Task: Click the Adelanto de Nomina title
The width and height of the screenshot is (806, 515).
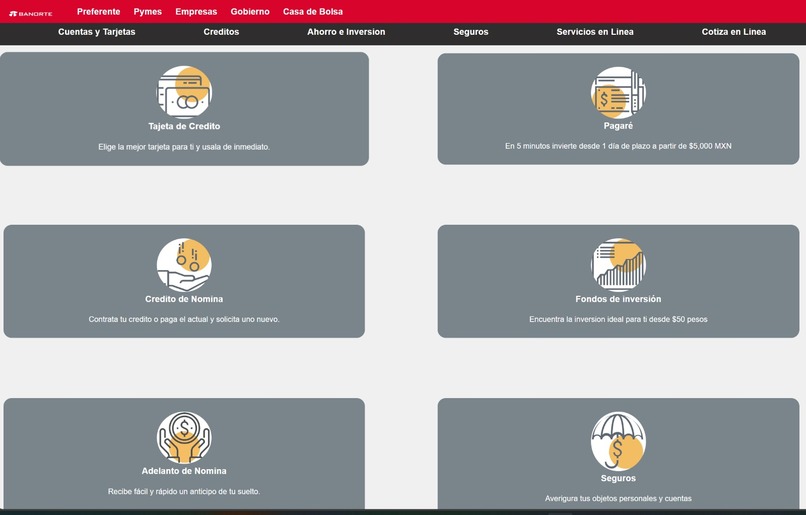Action: click(184, 471)
